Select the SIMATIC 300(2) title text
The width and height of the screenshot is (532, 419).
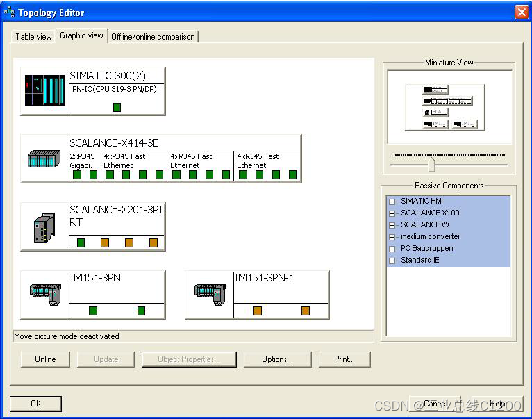[108, 75]
